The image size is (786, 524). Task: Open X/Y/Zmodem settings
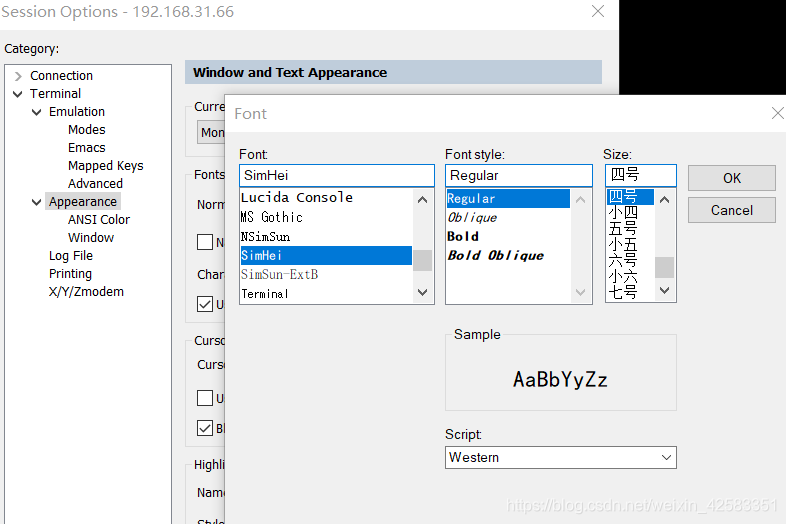click(86, 292)
